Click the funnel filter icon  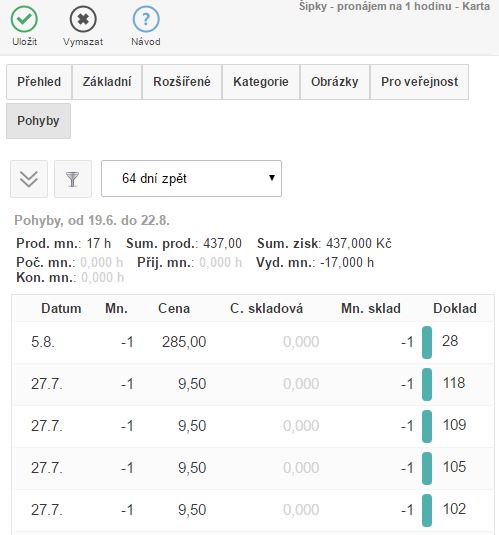(x=73, y=179)
